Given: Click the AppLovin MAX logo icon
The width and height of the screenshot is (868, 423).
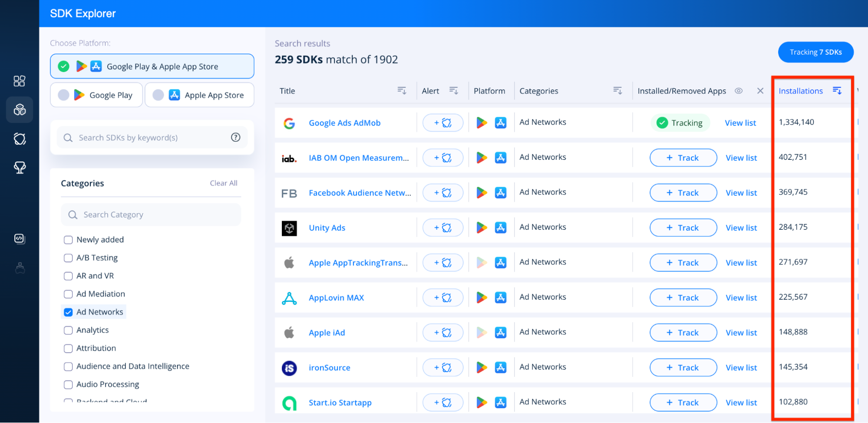Looking at the screenshot, I should [x=289, y=298].
